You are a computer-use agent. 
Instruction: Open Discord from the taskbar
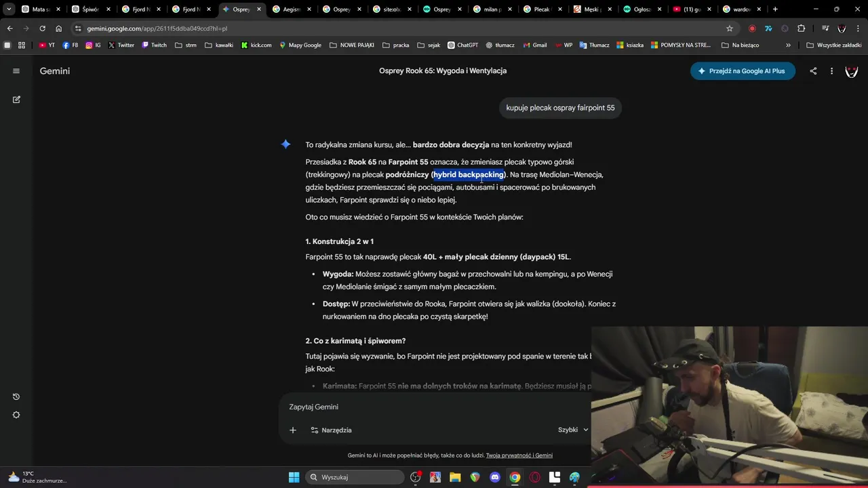tap(495, 477)
